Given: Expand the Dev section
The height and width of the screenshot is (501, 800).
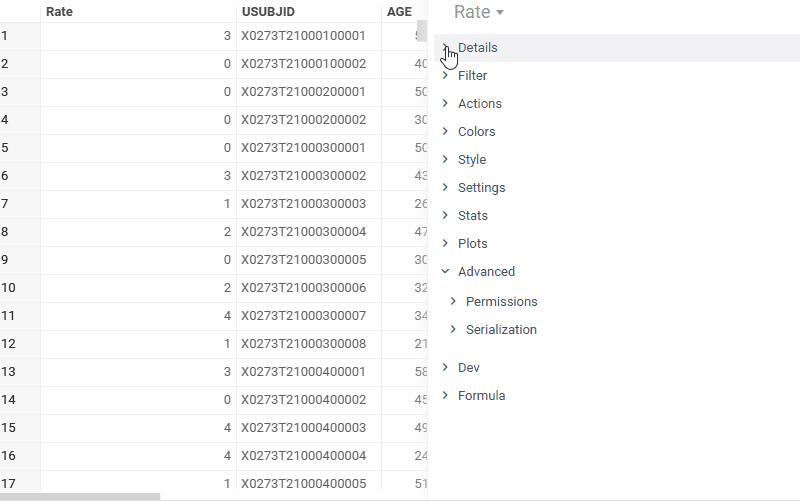Looking at the screenshot, I should click(468, 368).
